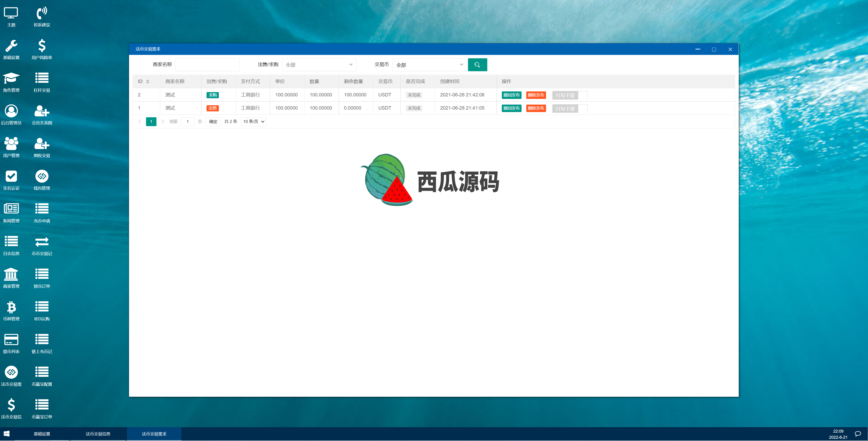
Task: Open the 交易币 filter dropdown
Action: 430,65
